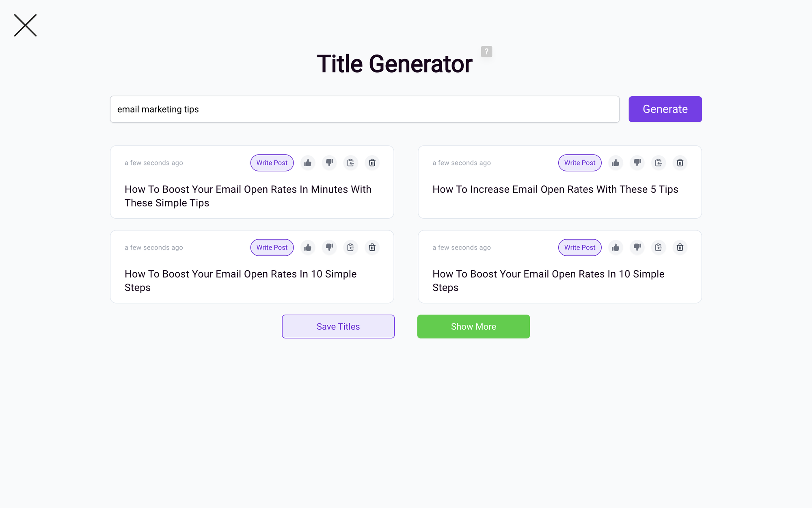812x508 pixels.
Task: Click the help question mark icon
Action: (x=486, y=52)
